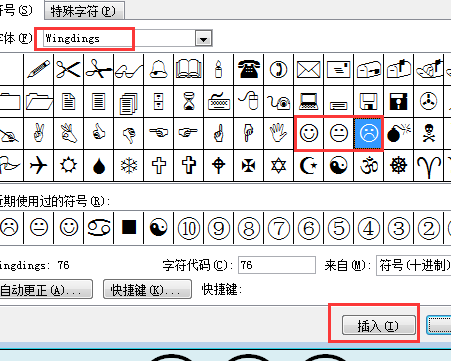The width and height of the screenshot is (451, 361).
Task: Select the bell symbol
Action: [159, 69]
